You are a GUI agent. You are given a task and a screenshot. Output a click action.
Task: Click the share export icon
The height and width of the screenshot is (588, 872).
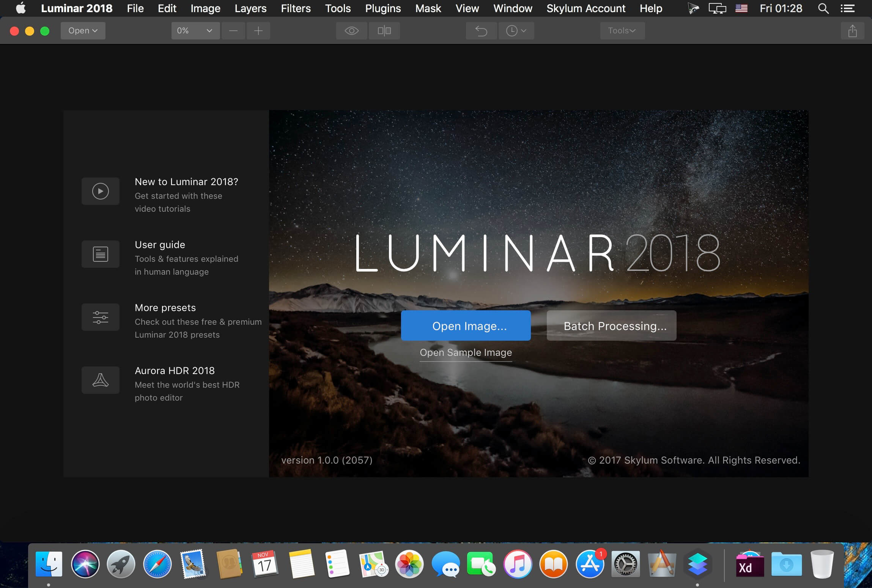click(852, 31)
